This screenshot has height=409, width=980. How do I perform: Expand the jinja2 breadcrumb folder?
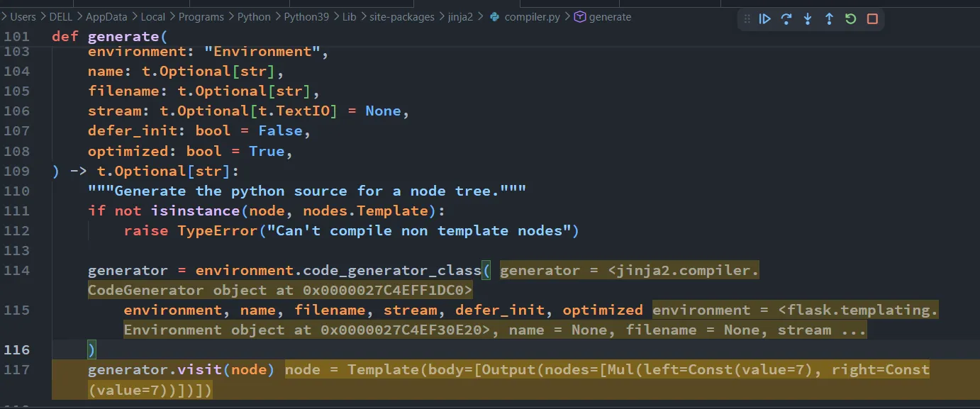(x=462, y=17)
